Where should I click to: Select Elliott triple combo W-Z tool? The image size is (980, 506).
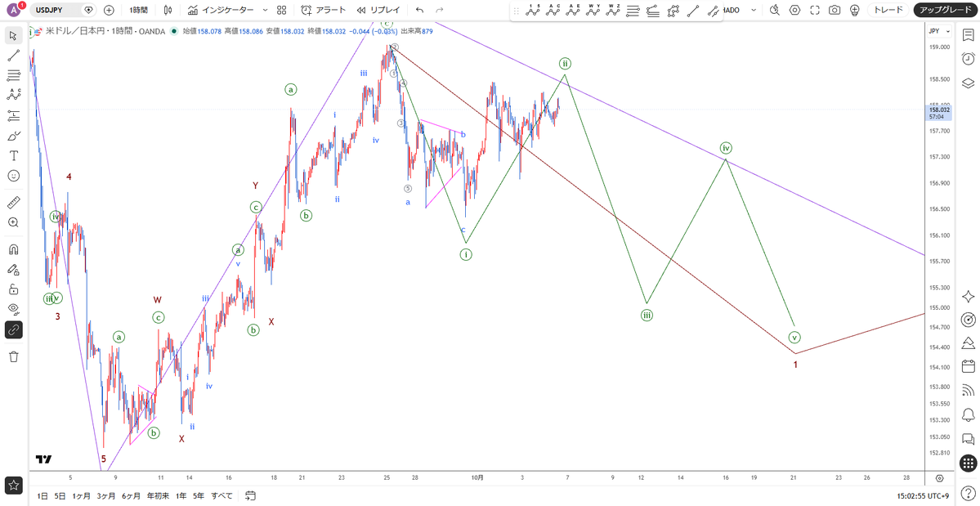(613, 10)
